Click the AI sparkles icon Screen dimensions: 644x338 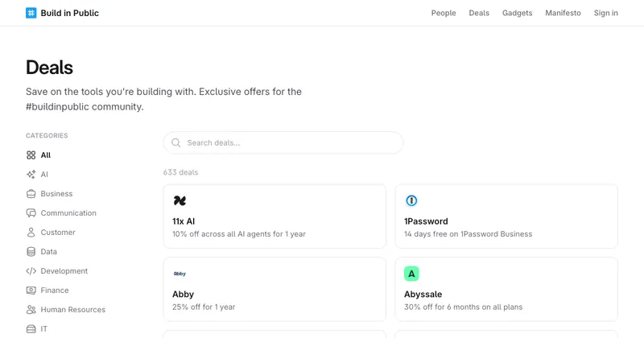click(x=31, y=175)
